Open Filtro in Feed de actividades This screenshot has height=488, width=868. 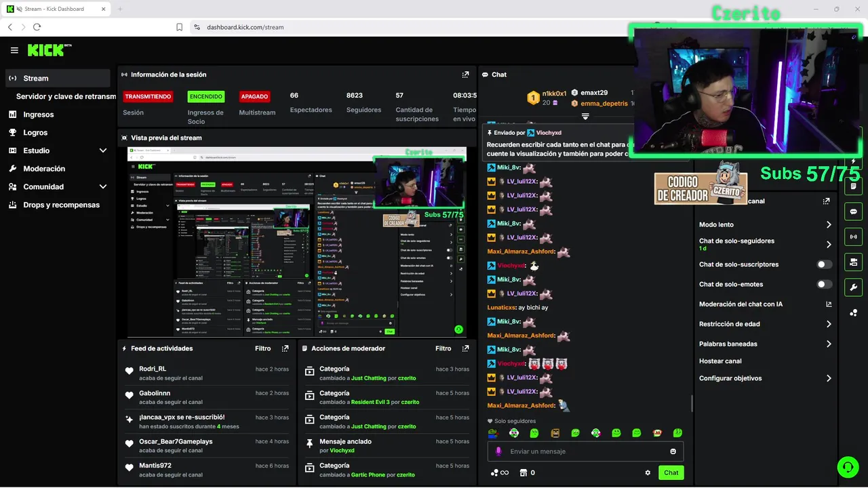(x=263, y=348)
